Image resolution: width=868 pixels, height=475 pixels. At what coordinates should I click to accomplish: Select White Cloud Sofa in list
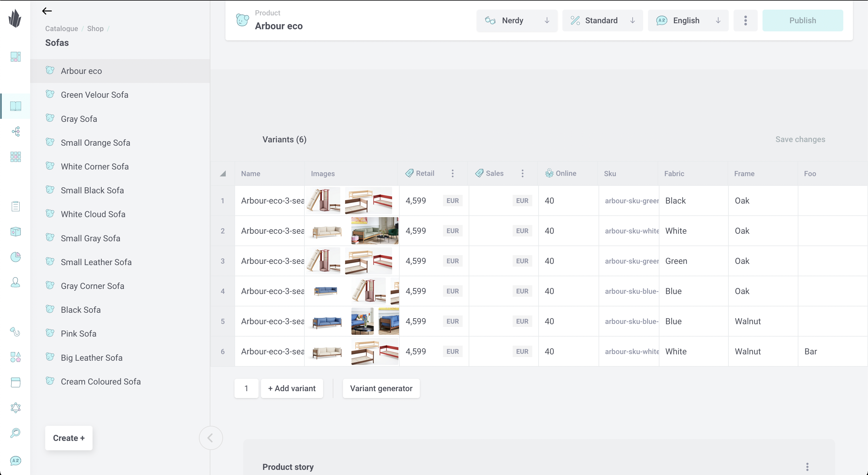(x=120, y=214)
